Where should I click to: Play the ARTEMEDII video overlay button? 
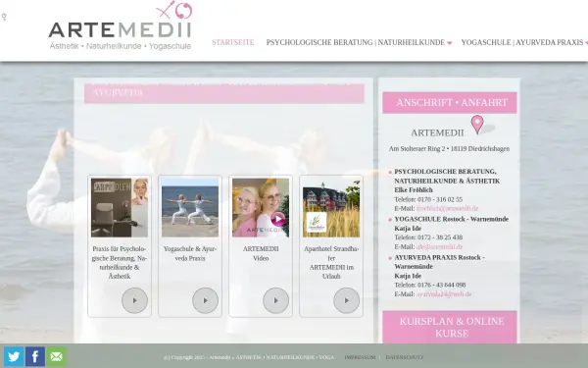[278, 219]
